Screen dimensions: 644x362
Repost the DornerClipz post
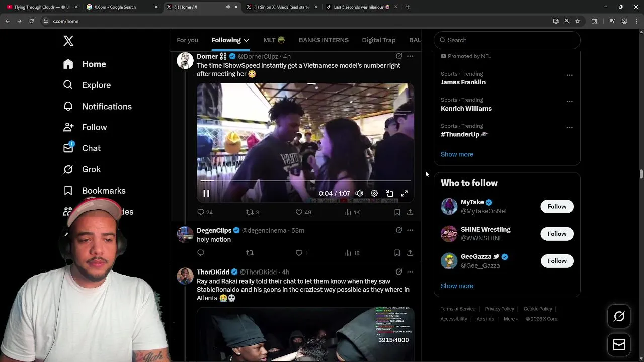252,212
